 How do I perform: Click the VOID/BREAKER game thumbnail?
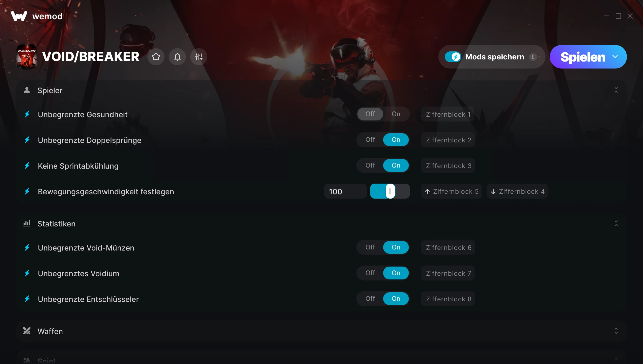click(x=27, y=57)
